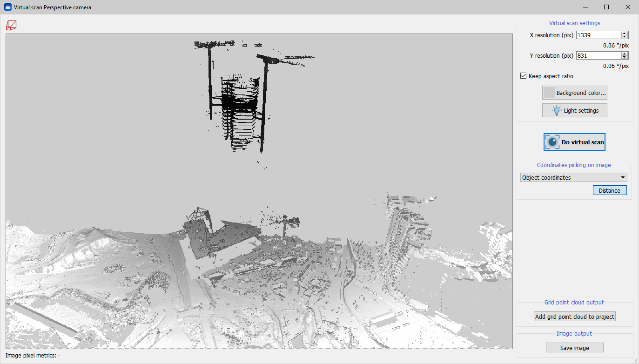Viewport: 639px width, 364px height.
Task: Maximize the Virtual scan window
Action: coord(606,7)
